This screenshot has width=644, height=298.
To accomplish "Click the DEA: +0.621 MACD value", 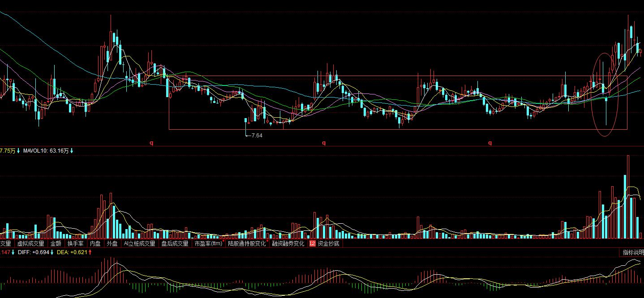I will 72,253.
